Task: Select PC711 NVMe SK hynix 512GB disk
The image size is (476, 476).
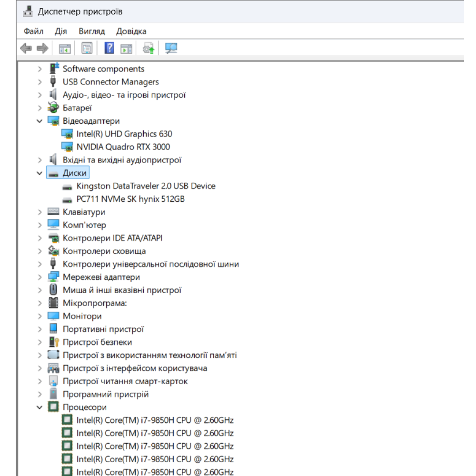Action: (x=130, y=199)
